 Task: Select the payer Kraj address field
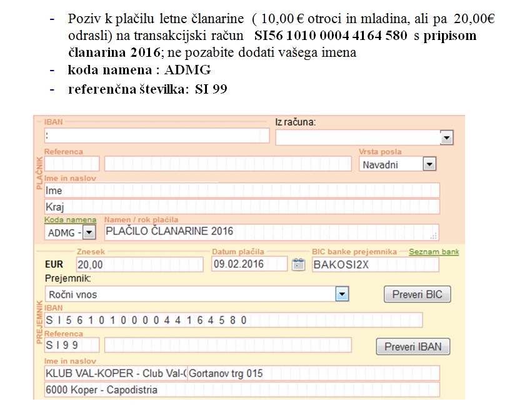point(241,207)
